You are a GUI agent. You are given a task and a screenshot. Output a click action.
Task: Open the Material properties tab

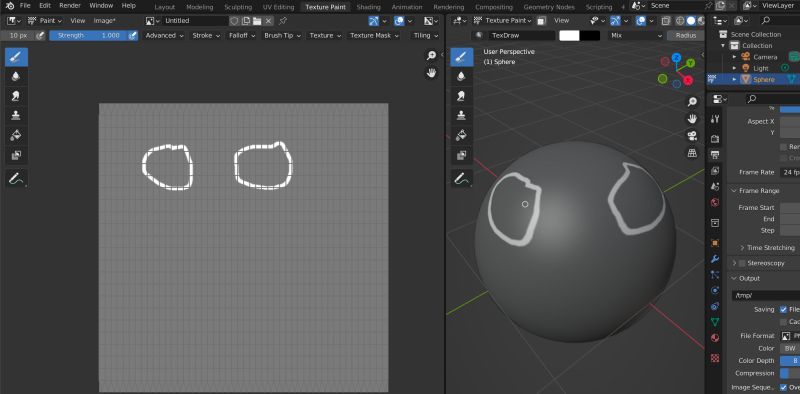coord(715,338)
